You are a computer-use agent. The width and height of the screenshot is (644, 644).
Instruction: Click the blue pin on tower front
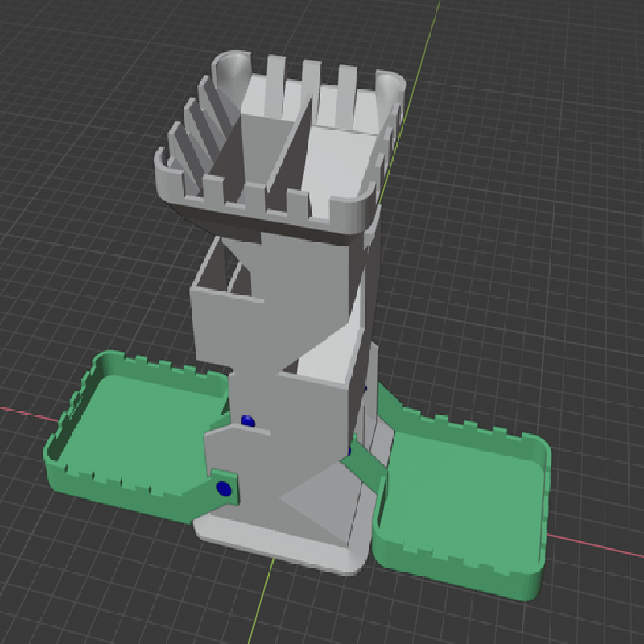(x=248, y=421)
